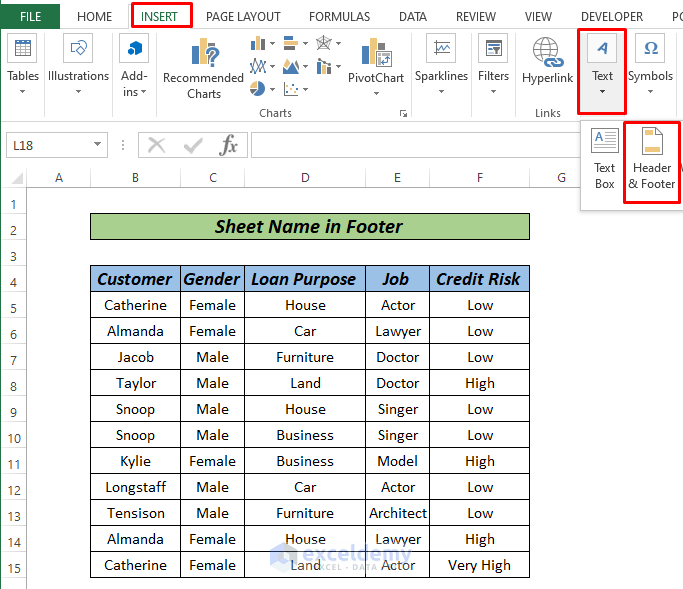The width and height of the screenshot is (683, 589).
Task: Click the Select All corner triangle
Action: [x=17, y=178]
